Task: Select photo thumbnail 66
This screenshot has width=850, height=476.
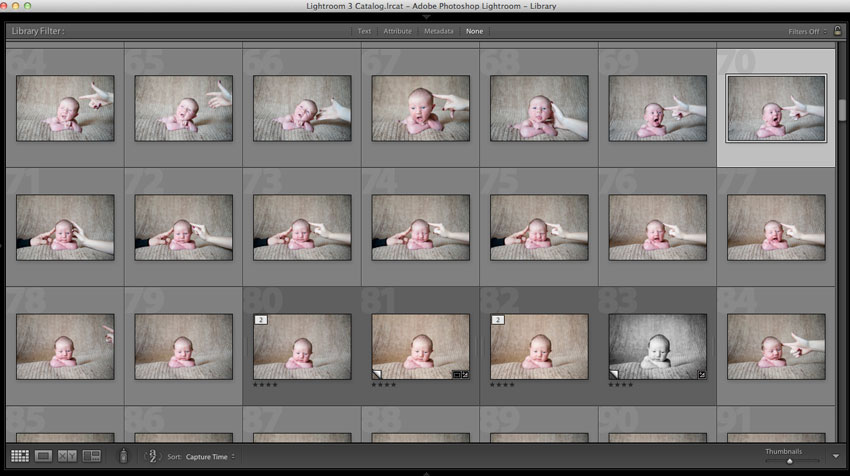Action: (x=302, y=108)
